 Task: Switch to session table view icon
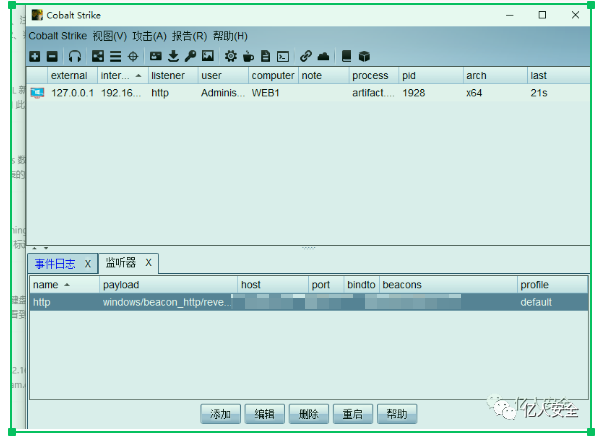(x=115, y=57)
